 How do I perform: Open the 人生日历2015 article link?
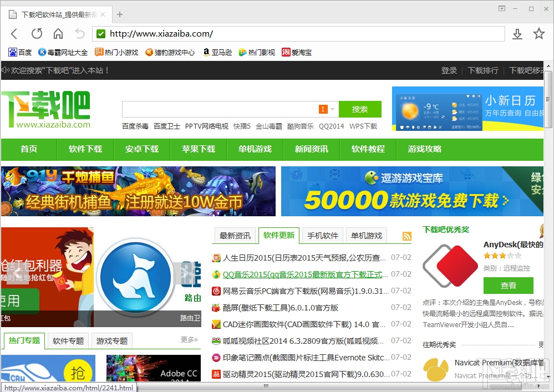coord(305,258)
